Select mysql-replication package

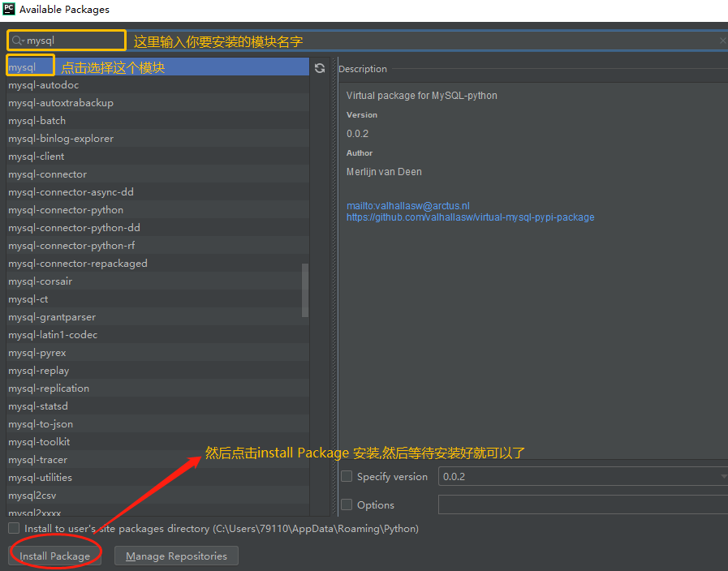pos(158,389)
